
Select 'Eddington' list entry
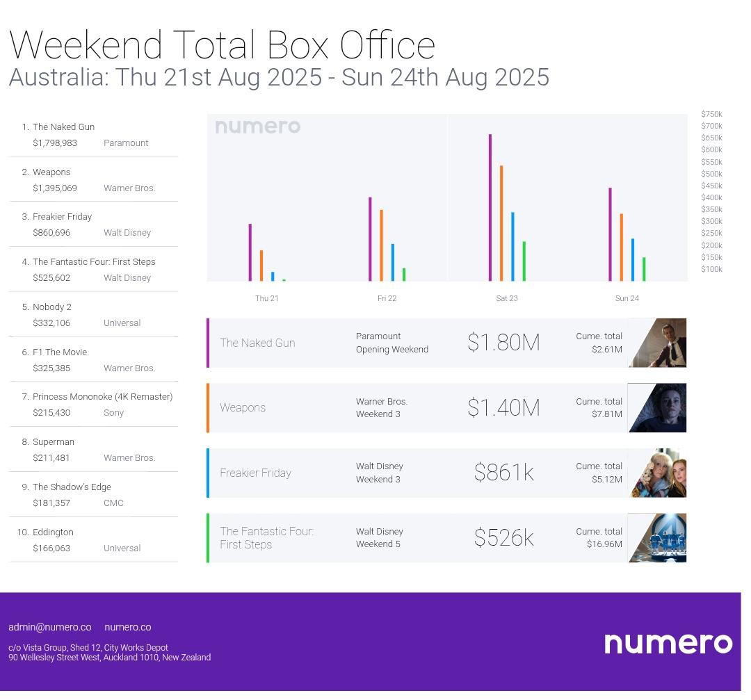click(x=53, y=532)
